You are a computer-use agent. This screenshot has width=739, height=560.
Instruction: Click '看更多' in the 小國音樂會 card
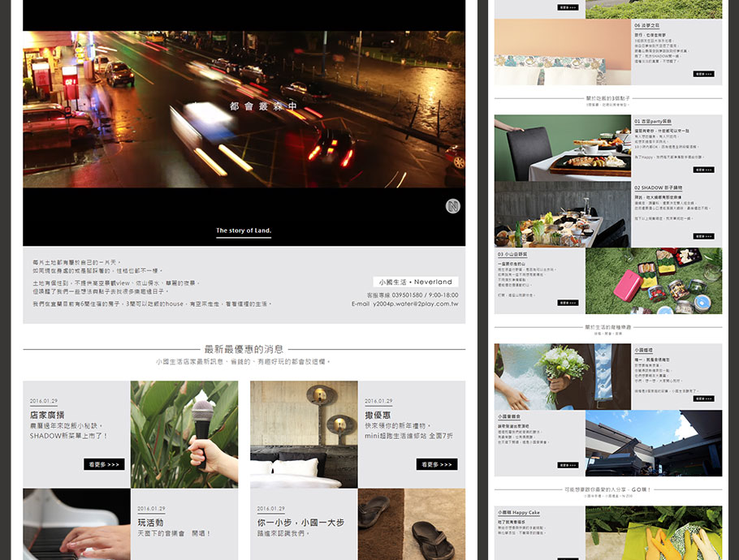click(568, 465)
